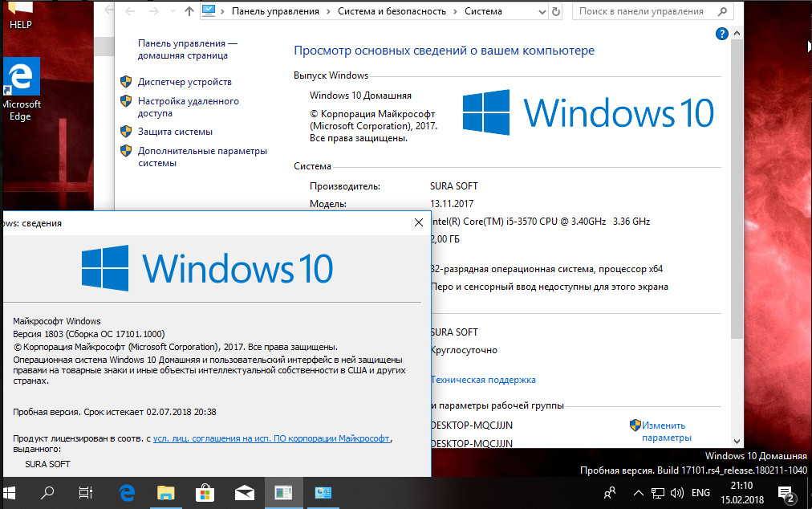The image size is (812, 509).
Task: Select 'Панель управления' breadcrumb item
Action: pos(275,11)
